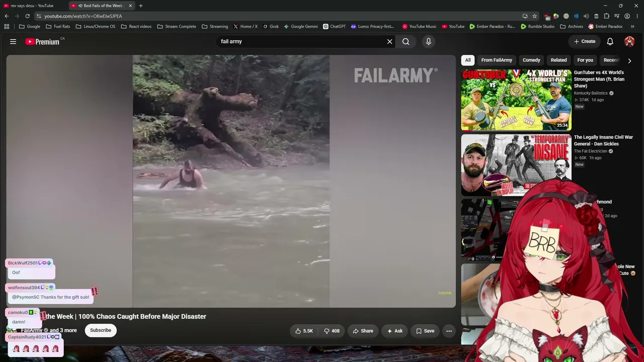Open the YouTube guide hamburger menu
This screenshot has width=644, height=362.
pos(13,42)
